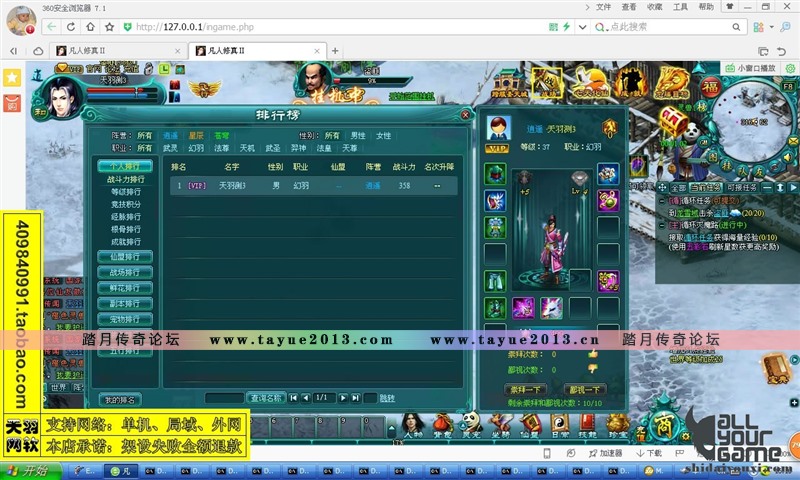Image resolution: width=800 pixels, height=480 pixels.
Task: Select the 男性 gender filter
Action: click(358, 135)
